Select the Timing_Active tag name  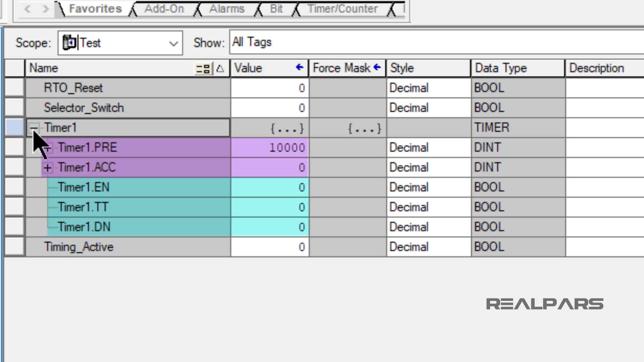[x=78, y=247]
